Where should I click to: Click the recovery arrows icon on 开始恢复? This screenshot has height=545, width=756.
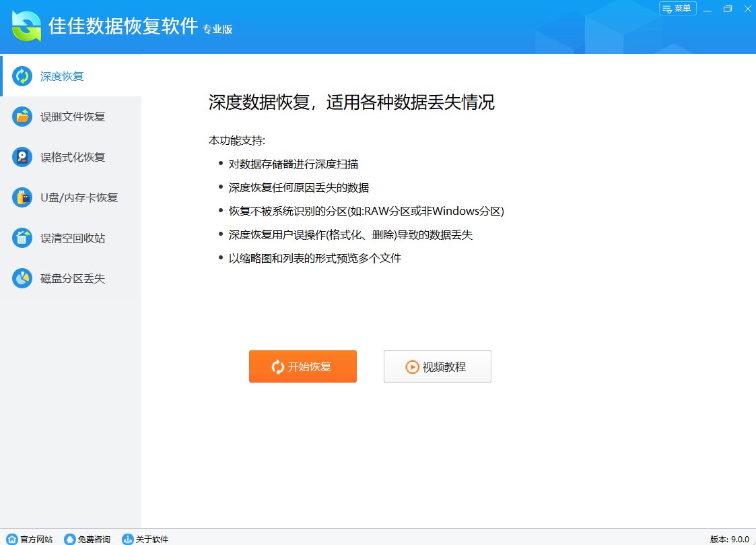click(276, 366)
